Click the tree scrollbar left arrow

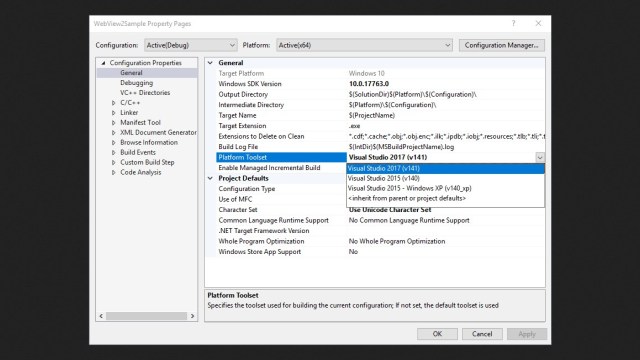pyautogui.click(x=101, y=316)
